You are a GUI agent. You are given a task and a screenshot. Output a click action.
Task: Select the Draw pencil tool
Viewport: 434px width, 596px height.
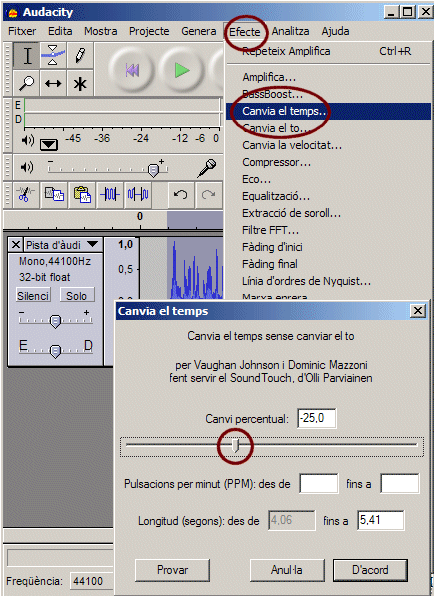(x=80, y=55)
